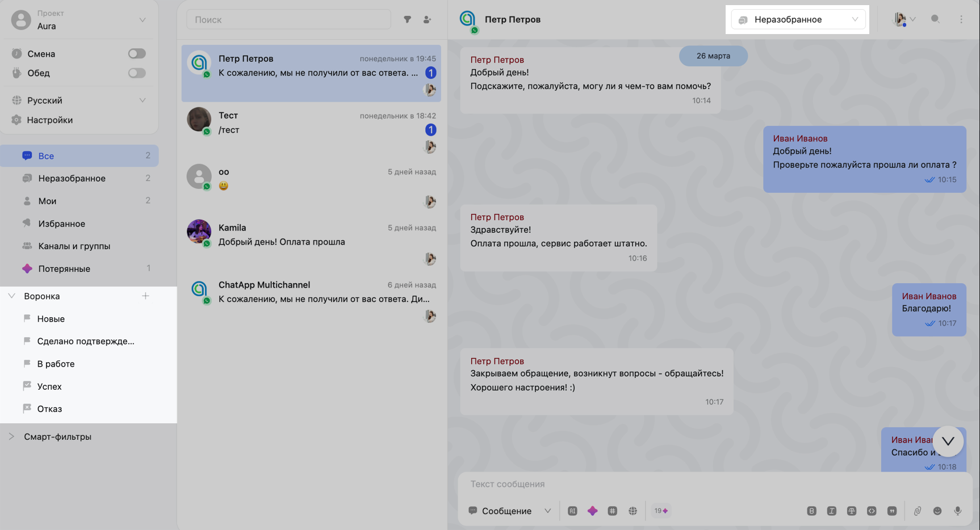Start voice recording with microphone icon

pyautogui.click(x=958, y=511)
